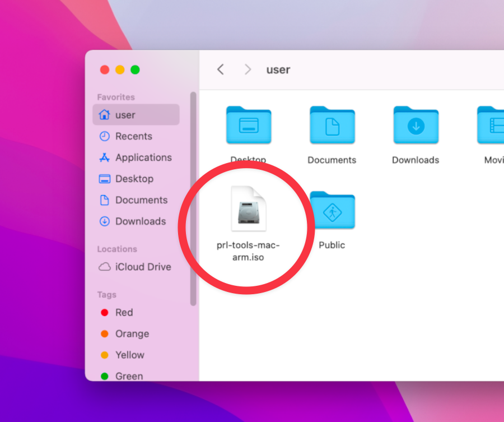Go to Recents in sidebar

tap(133, 136)
